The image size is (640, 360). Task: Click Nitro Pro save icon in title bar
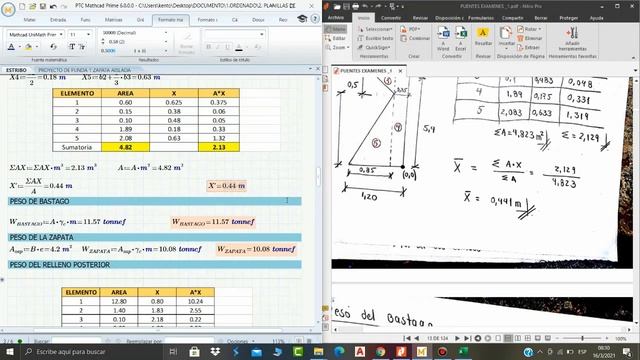pyautogui.click(x=346, y=7)
